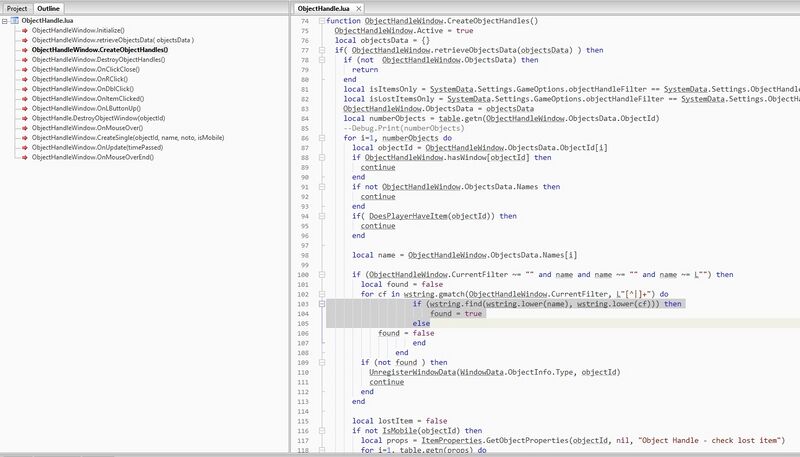Jump to retrieveObjectsData function in outline

[112, 40]
